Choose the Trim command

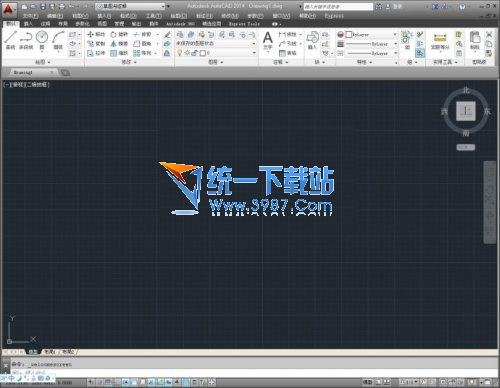coord(142,34)
